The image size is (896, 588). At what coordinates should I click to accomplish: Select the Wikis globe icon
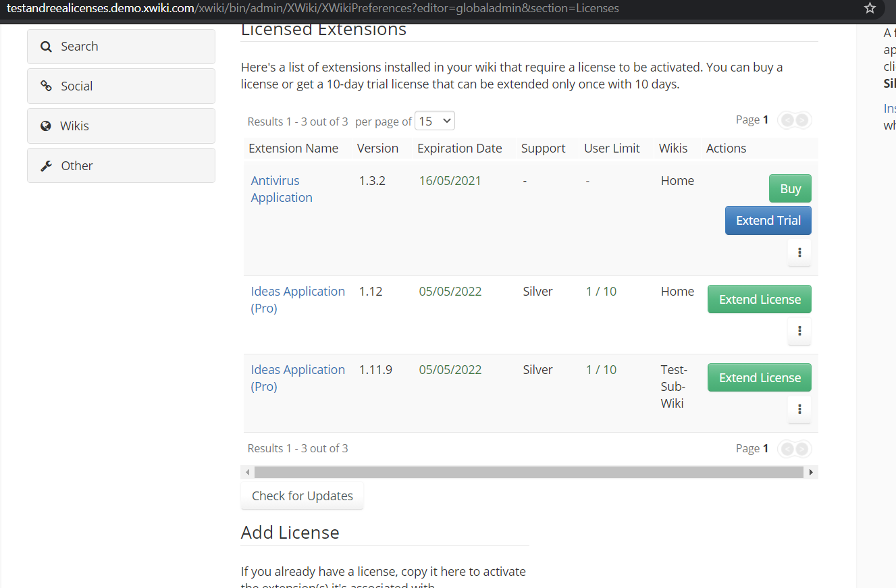(46, 126)
